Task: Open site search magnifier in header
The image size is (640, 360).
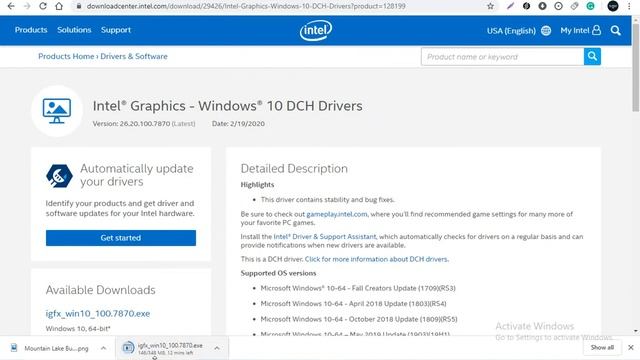Action: tap(616, 31)
